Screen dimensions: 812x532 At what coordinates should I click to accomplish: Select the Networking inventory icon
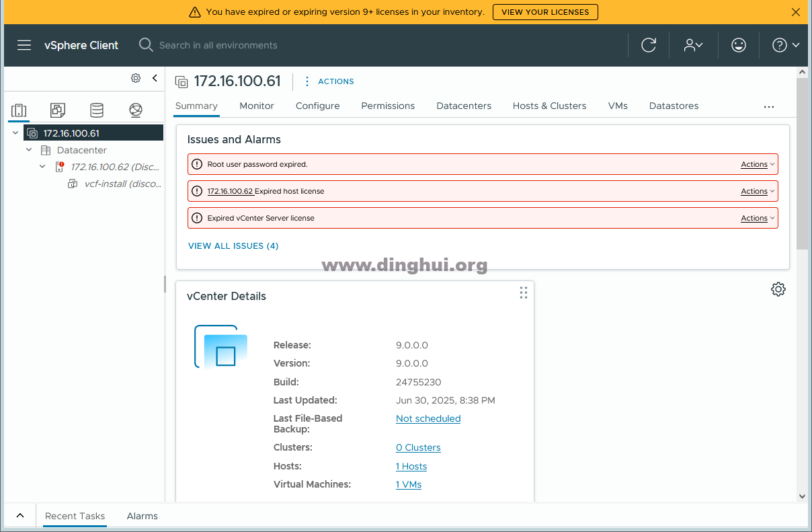[x=136, y=110]
